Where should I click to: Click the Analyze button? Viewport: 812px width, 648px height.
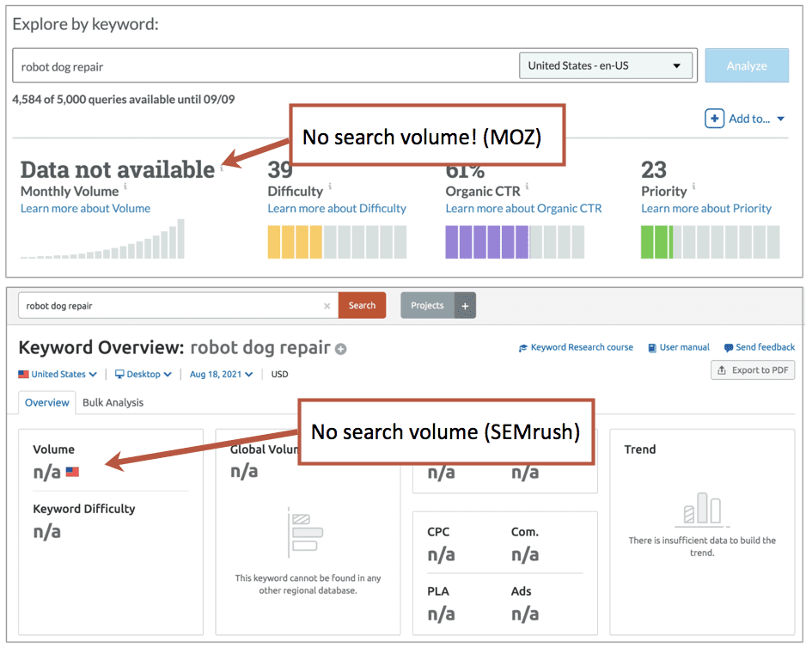(747, 64)
